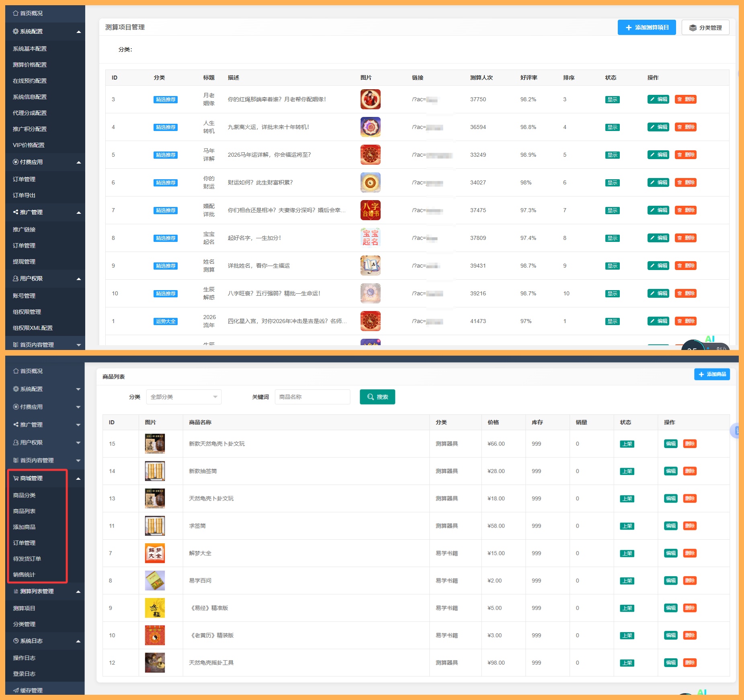Open 分类管理 with the layers icon
Image resolution: width=744 pixels, height=700 pixels.
click(x=705, y=28)
